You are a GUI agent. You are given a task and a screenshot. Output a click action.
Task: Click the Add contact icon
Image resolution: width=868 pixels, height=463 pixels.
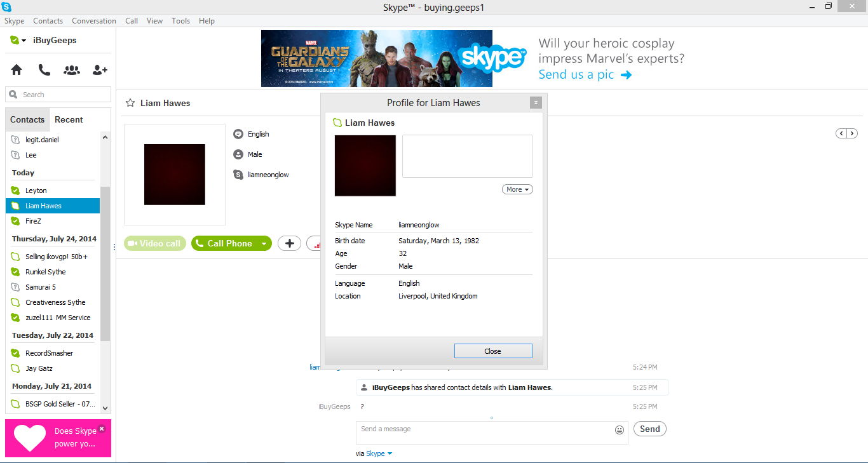(100, 70)
